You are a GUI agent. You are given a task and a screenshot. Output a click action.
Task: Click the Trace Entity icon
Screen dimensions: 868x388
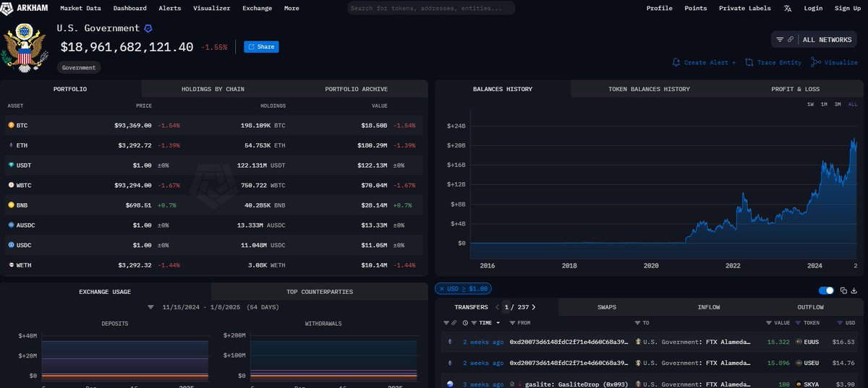coord(749,63)
